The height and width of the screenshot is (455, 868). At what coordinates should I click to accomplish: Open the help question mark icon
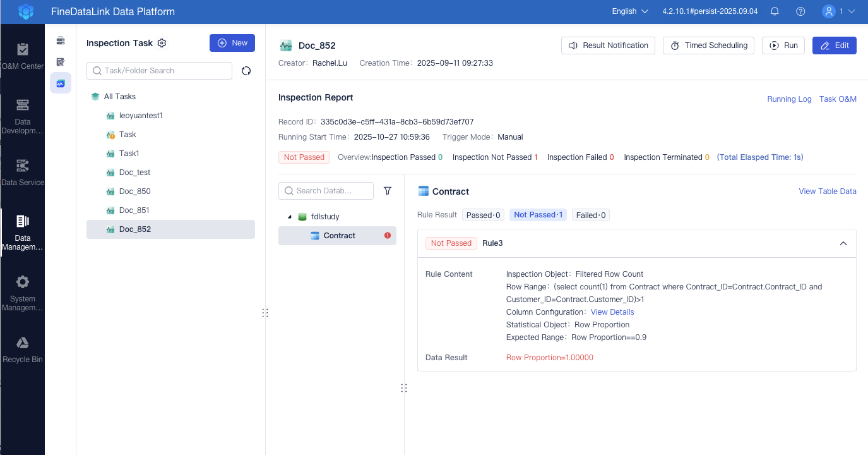(x=800, y=11)
